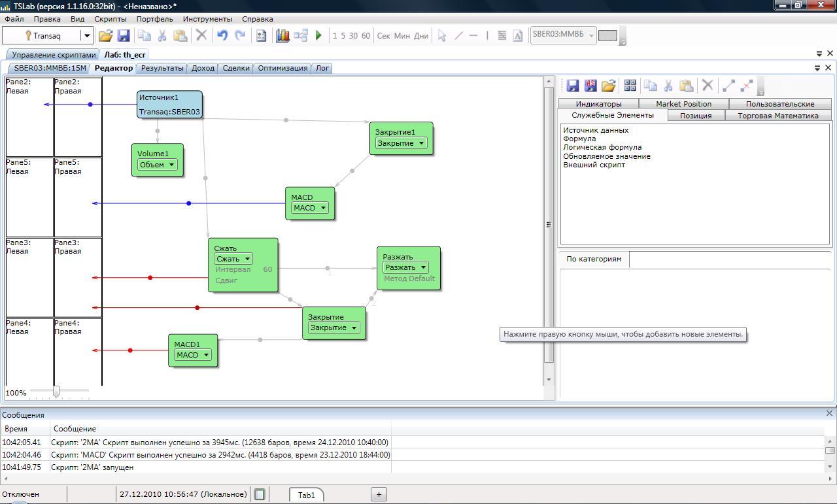Click the open folder icon in the editor panel
The height and width of the screenshot is (504, 837).
tap(609, 86)
